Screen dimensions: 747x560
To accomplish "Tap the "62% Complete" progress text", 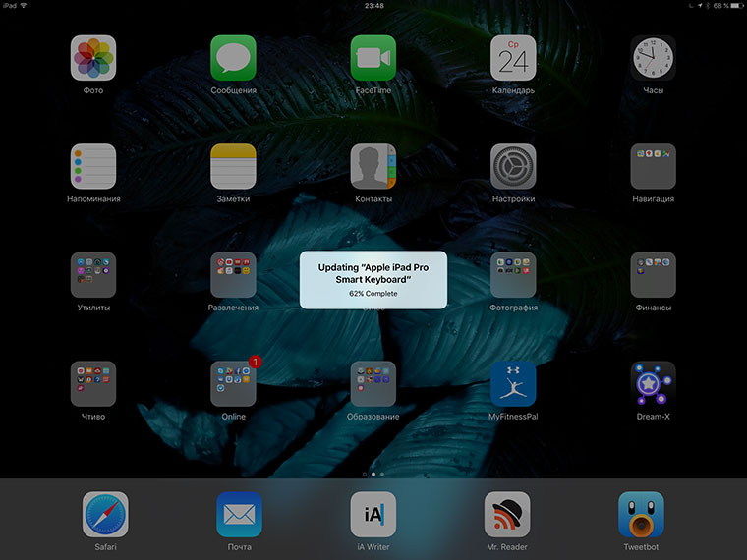I will click(373, 294).
